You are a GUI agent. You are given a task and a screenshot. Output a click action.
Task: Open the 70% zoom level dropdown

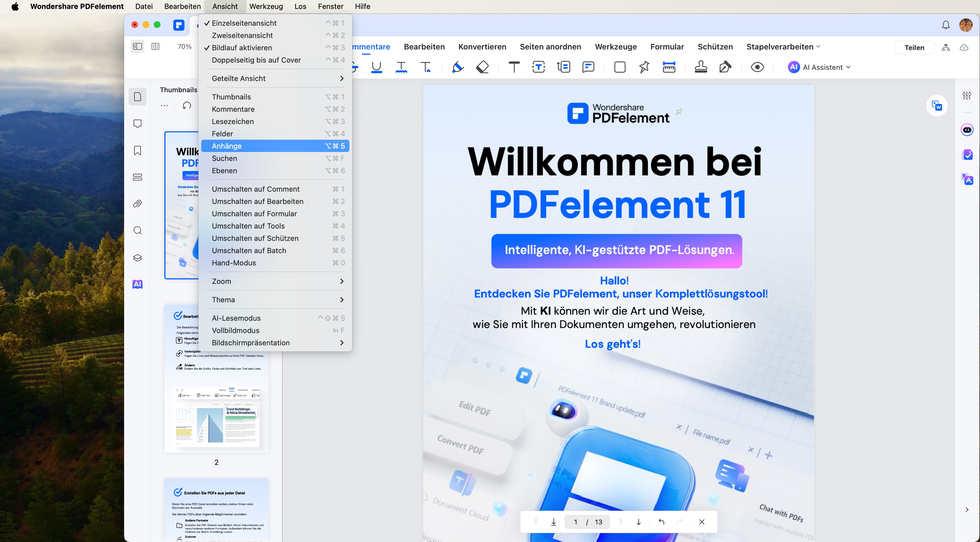point(184,46)
